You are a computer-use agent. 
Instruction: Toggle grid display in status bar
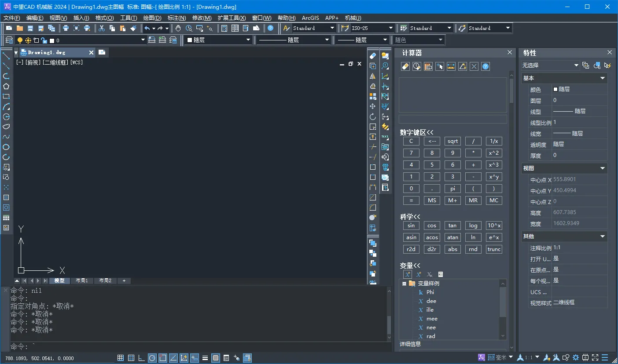coord(131,358)
